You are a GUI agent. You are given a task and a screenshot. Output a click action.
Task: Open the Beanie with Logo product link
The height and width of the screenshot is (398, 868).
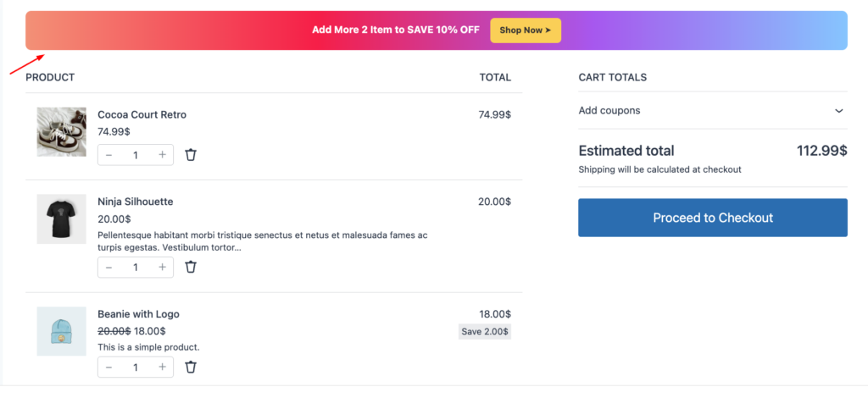[x=138, y=314]
